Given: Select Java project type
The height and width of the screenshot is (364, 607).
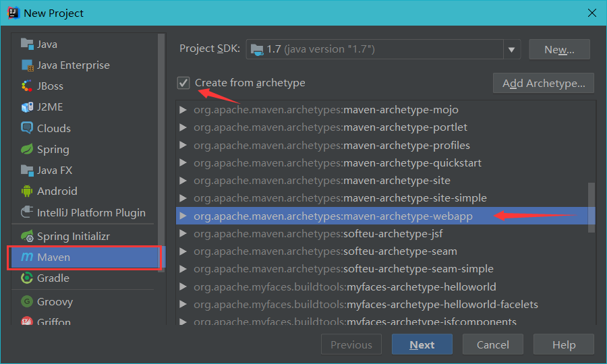Looking at the screenshot, I should (x=84, y=44).
